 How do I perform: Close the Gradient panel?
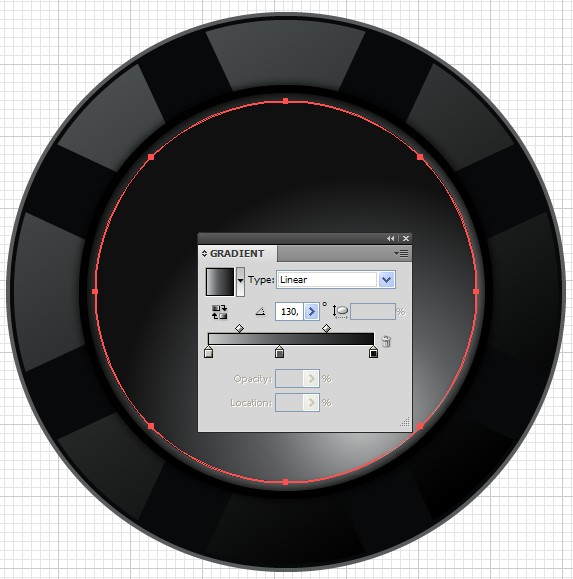[406, 239]
